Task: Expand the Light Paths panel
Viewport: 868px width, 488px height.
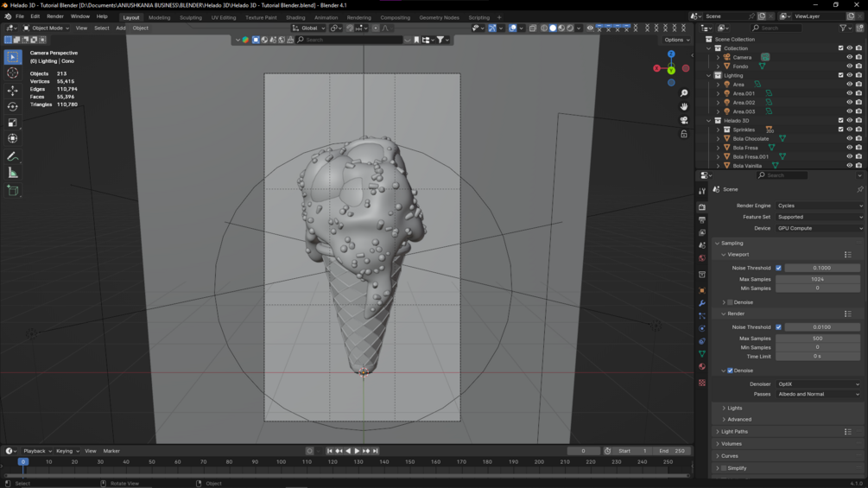Action: [734, 432]
